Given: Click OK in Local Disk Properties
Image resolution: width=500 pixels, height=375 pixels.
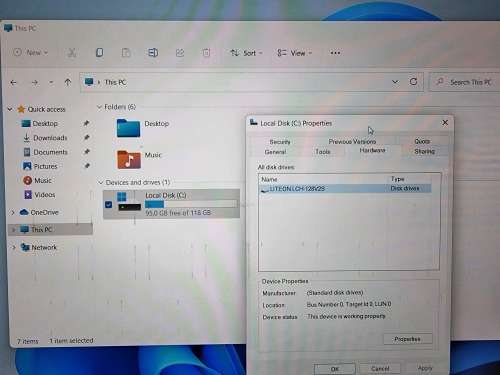Looking at the screenshot, I should point(335,369).
